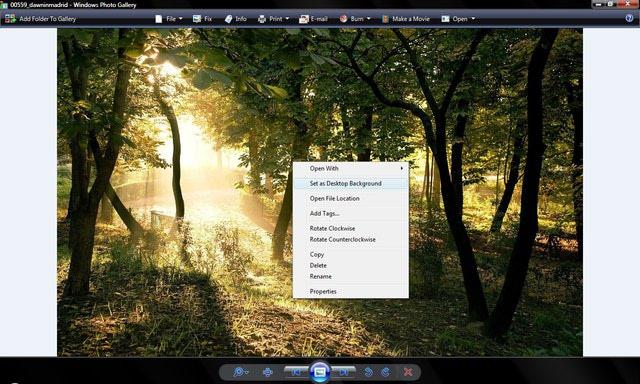The width and height of the screenshot is (640, 384).
Task: Go to the next photo
Action: pyautogui.click(x=344, y=372)
